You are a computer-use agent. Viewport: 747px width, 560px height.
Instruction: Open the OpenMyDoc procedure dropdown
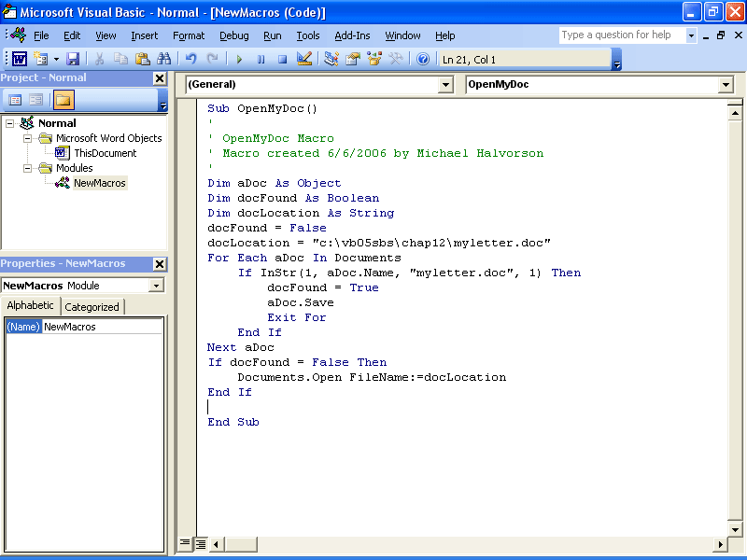[726, 85]
